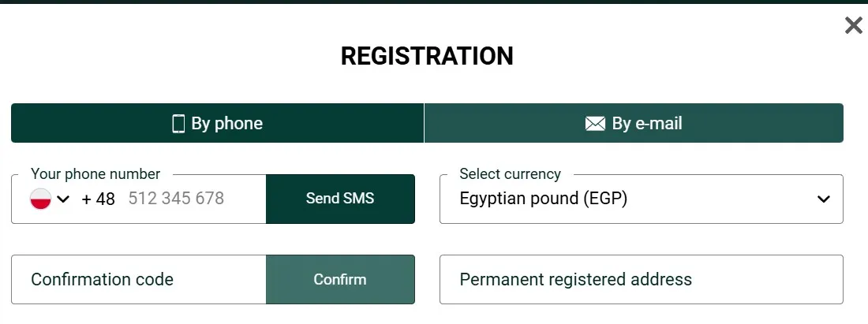Click the Poland flag icon
The height and width of the screenshot is (324, 868).
(40, 199)
